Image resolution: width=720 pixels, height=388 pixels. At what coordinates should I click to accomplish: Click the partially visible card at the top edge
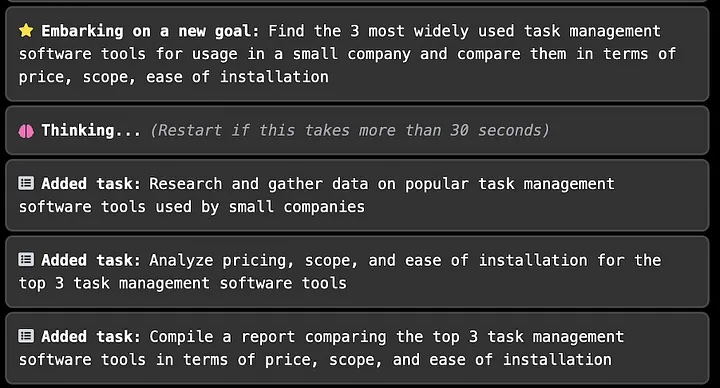click(357, 1)
